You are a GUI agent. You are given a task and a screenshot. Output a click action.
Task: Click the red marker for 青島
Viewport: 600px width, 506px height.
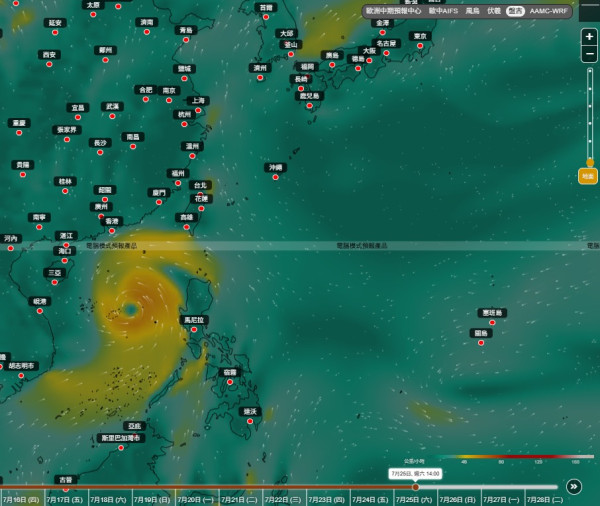pos(186,40)
